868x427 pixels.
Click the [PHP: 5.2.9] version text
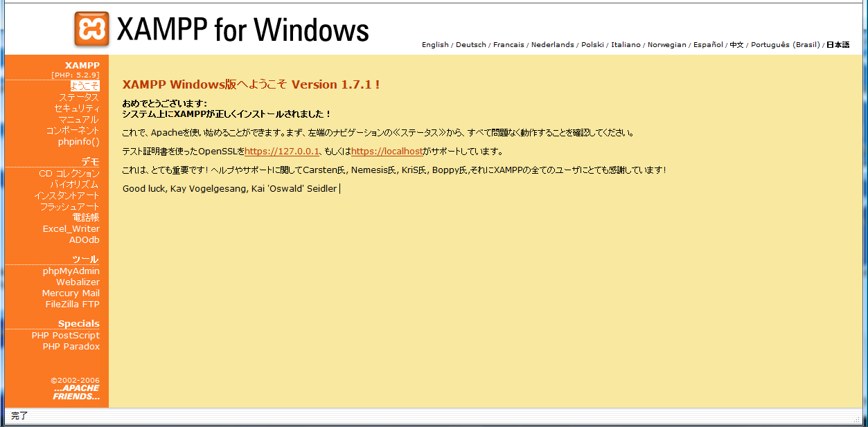pyautogui.click(x=75, y=75)
